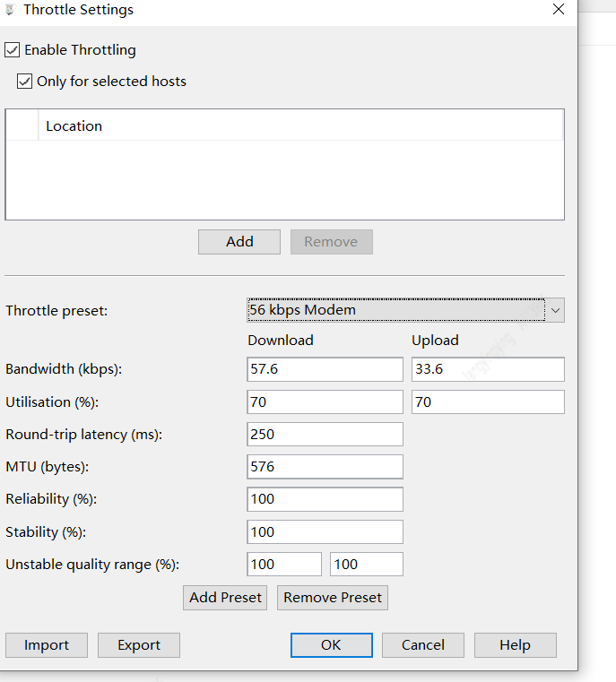Uncheck Enable Throttling checkbox
Screen dimensions: 616x682
(x=13, y=50)
